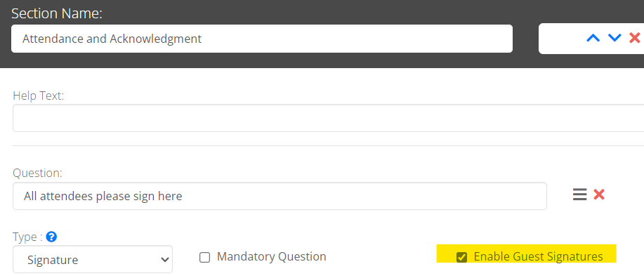This screenshot has height=276, width=644.
Task: Click the Mandatory Question label text
Action: click(x=272, y=257)
